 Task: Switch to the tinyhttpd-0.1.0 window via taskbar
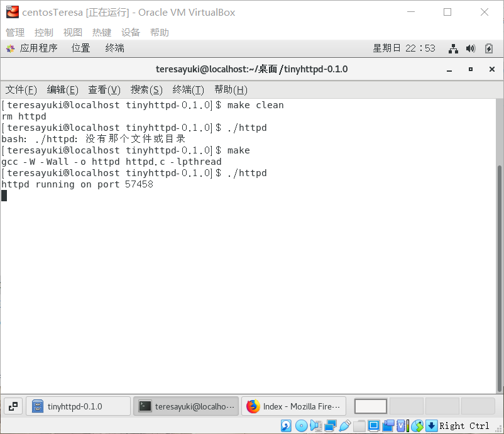click(x=78, y=406)
